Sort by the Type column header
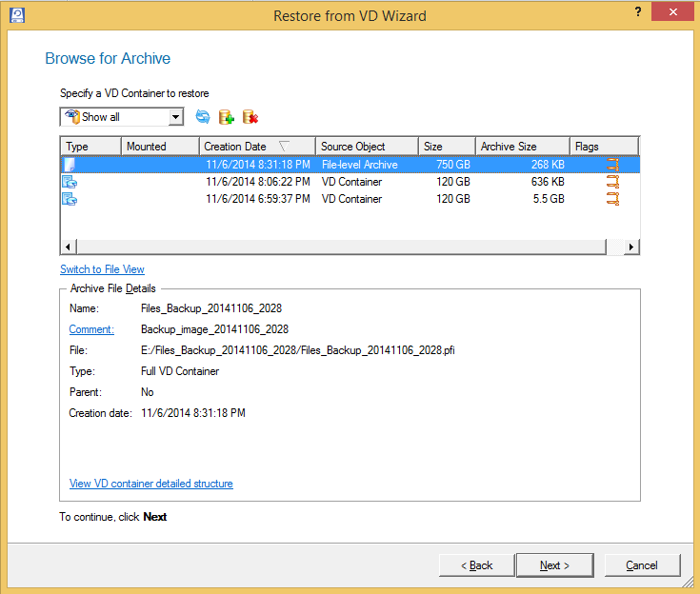This screenshot has height=594, width=700. click(91, 147)
